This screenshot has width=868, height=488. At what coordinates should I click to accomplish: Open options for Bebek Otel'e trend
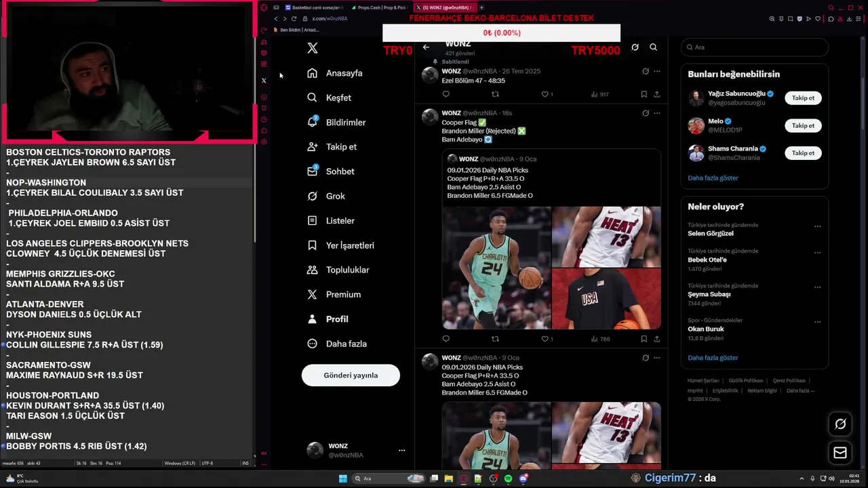pos(817,252)
